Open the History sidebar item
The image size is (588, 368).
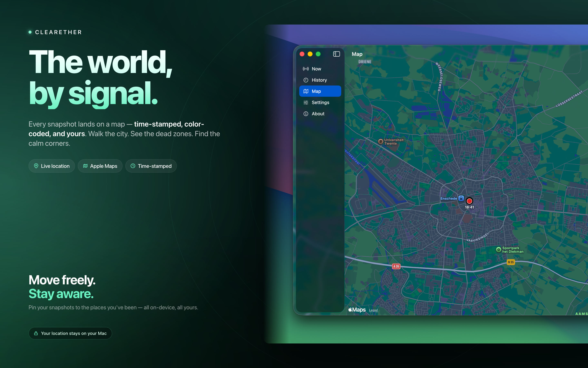320,80
